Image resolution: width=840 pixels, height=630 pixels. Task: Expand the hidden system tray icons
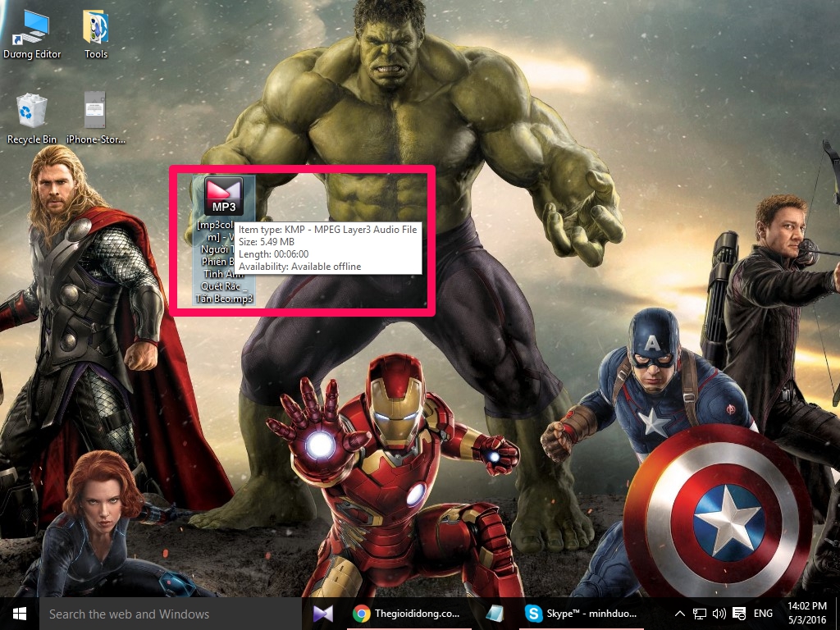(679, 614)
